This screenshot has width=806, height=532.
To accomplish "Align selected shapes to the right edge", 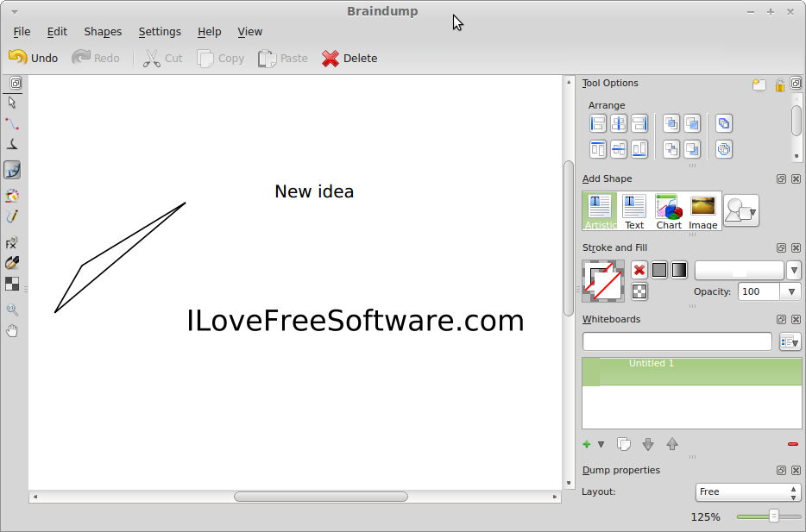I will [x=639, y=124].
